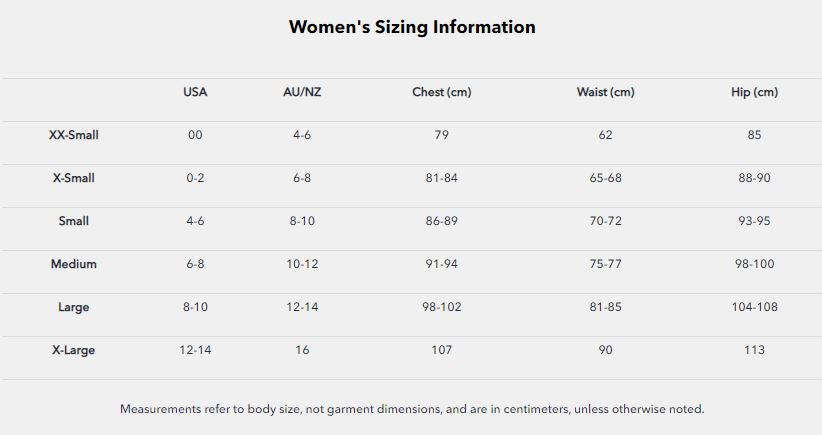Click the Chest (cm) column header
The width and height of the screenshot is (822, 435).
point(441,92)
